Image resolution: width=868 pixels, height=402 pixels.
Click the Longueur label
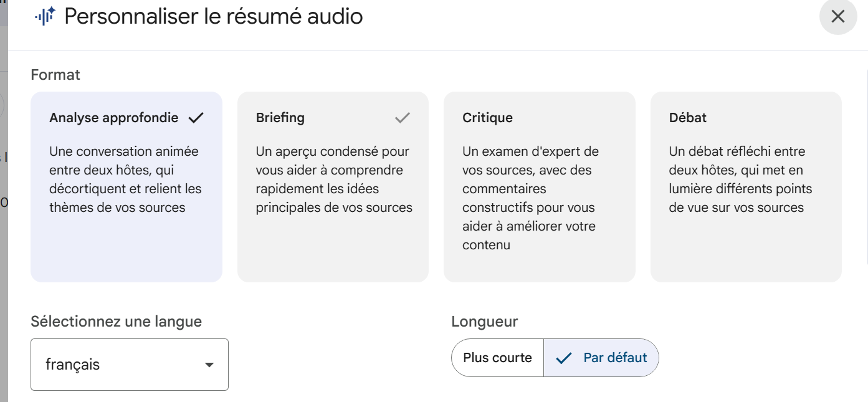click(484, 322)
